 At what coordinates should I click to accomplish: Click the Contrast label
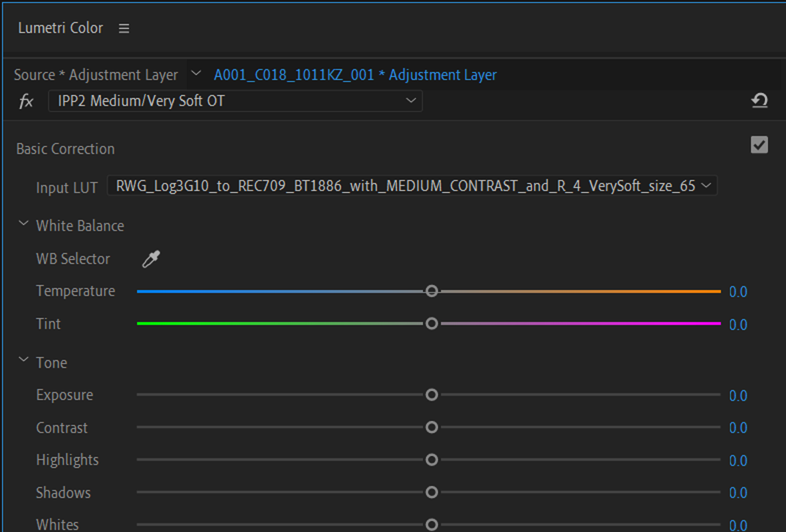pos(62,428)
